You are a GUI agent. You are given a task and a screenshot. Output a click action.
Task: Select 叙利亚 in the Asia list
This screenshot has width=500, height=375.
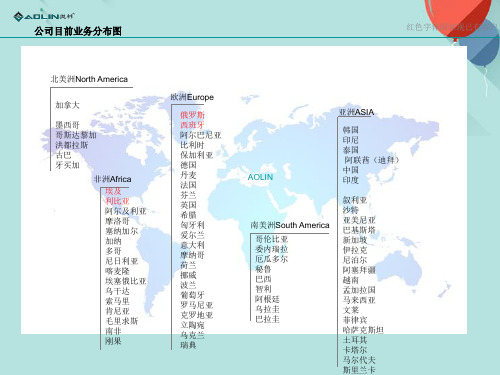coord(355,200)
